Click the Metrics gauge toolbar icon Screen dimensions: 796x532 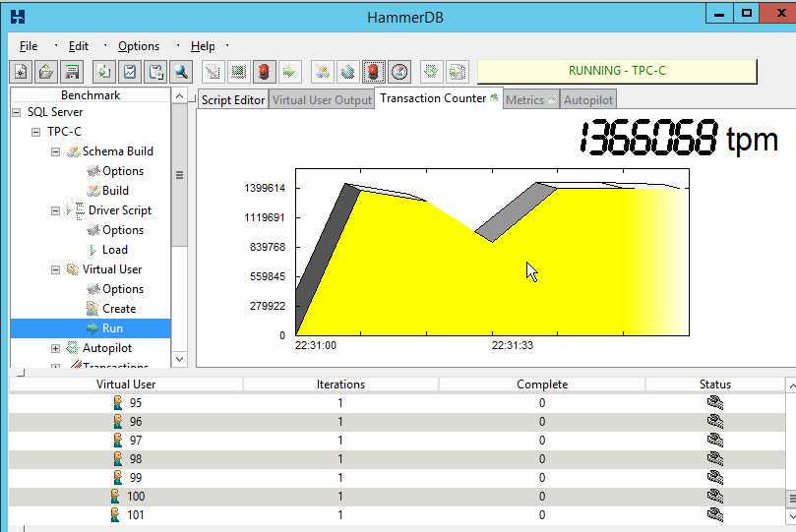click(399, 72)
